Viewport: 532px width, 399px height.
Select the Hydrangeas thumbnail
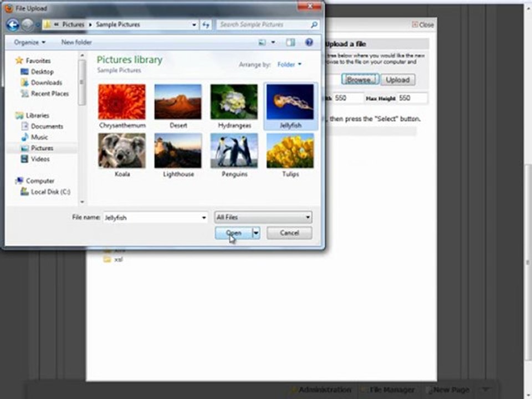click(234, 102)
